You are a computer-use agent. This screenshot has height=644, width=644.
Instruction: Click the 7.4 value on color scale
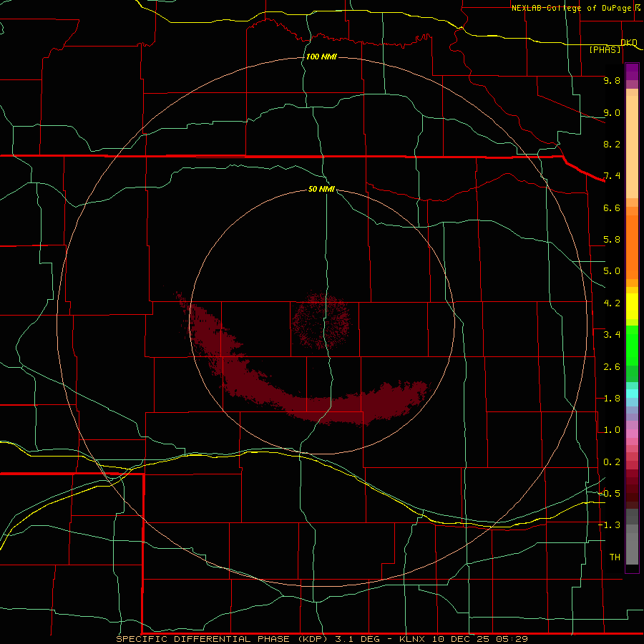pos(612,176)
